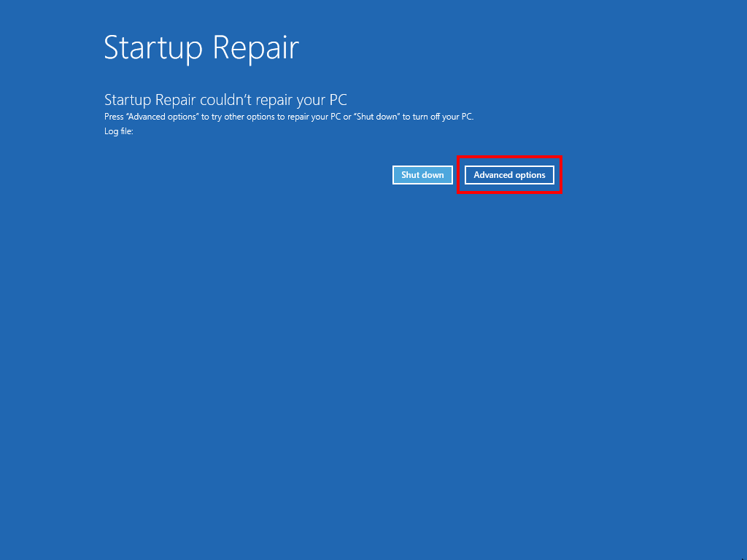Click "your PC" in the subtitle line
747x560 pixels.
click(x=322, y=100)
